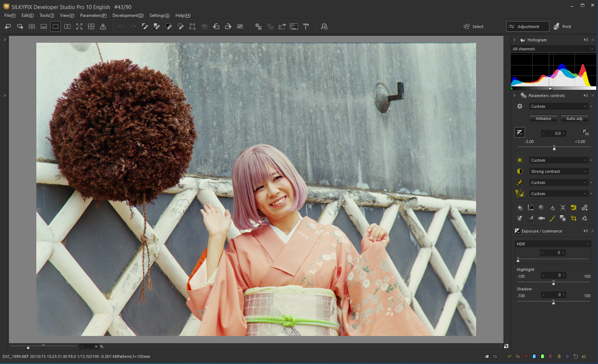Toggle grid display on preview

click(x=91, y=27)
